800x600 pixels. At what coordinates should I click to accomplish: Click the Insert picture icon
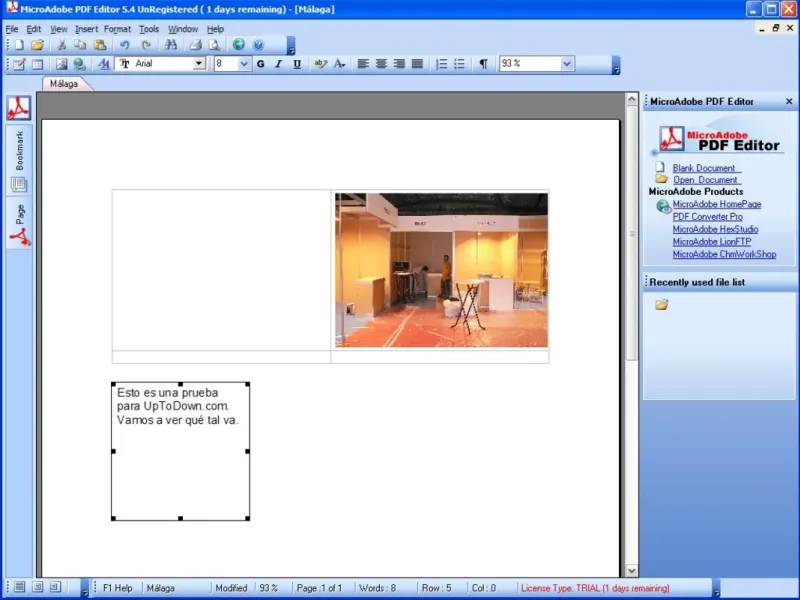click(x=61, y=64)
